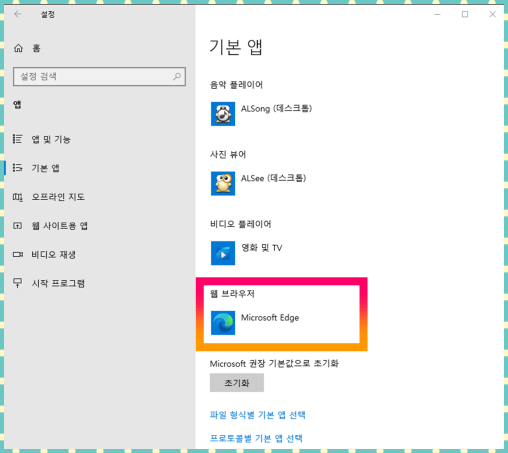Click the ALSong app icon
508x453 pixels.
coord(223,114)
